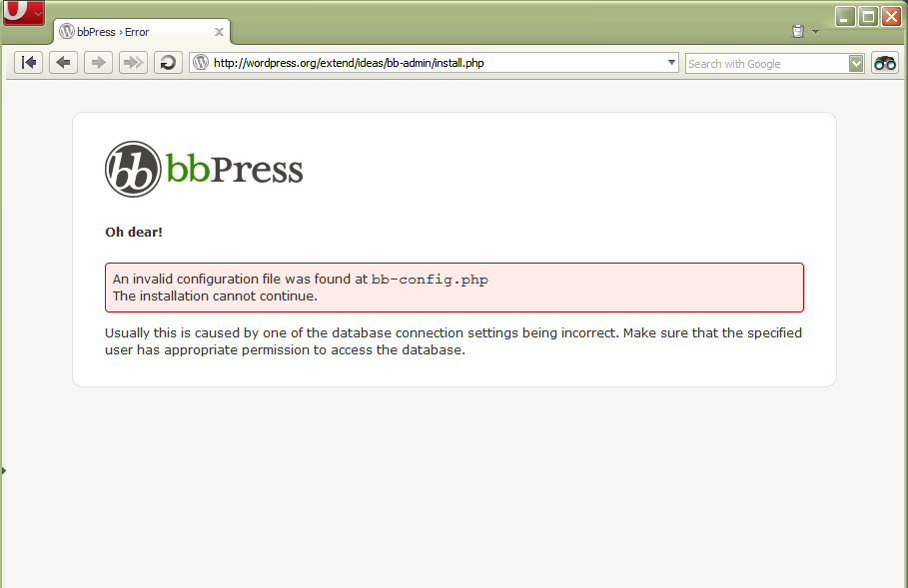Click the 'Usually this is caused by' paragraph
Screen dimensions: 908x588
[454, 341]
